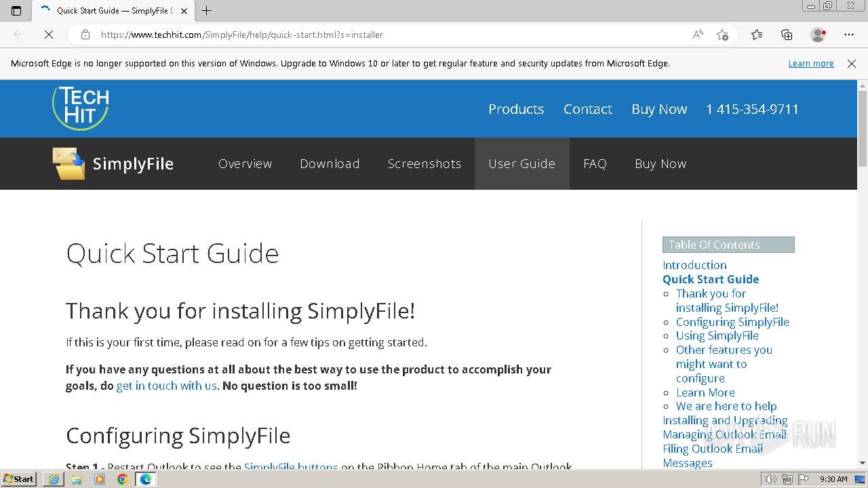868x488 pixels.
Task: Click the back navigation arrow
Action: point(19,35)
